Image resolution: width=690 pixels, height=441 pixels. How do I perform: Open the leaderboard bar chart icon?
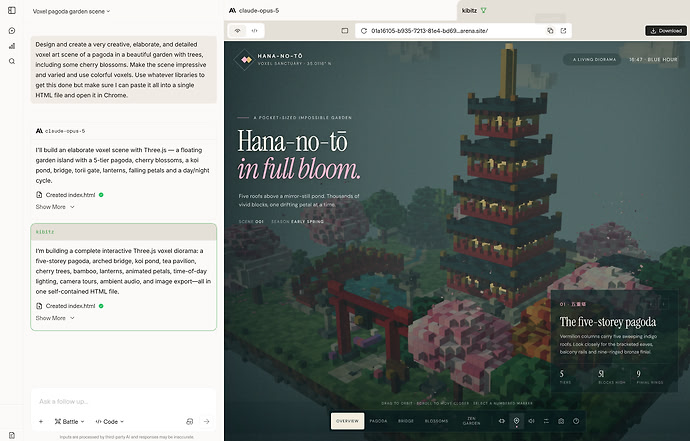(x=12, y=46)
